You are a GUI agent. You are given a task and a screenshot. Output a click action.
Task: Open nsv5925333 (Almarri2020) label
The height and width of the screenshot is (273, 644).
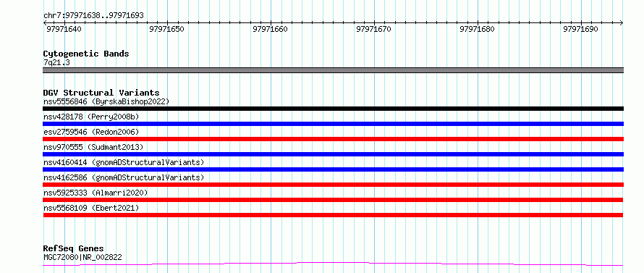click(96, 193)
